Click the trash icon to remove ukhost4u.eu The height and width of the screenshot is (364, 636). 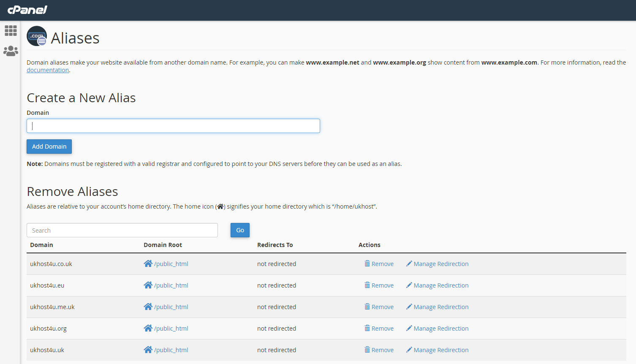(367, 285)
